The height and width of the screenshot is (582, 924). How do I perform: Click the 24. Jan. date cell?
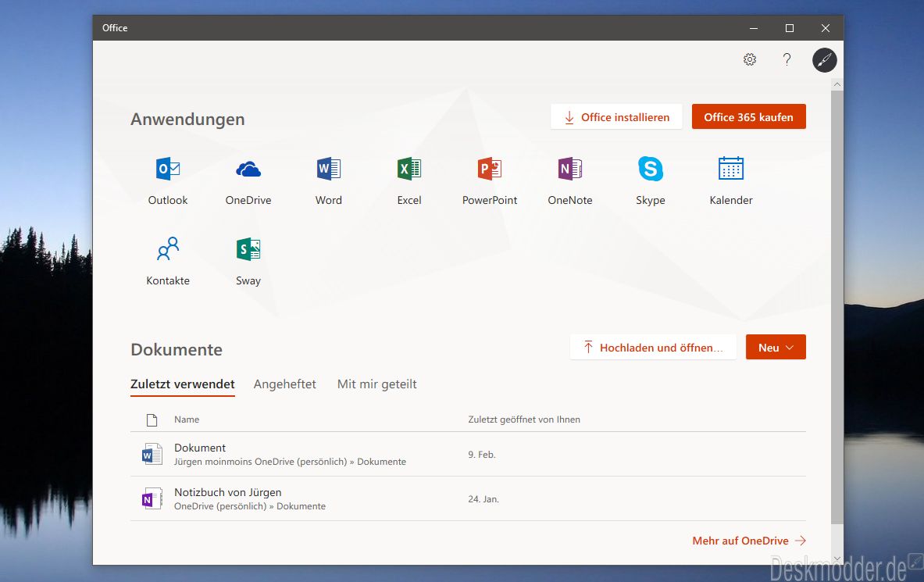[x=483, y=499]
